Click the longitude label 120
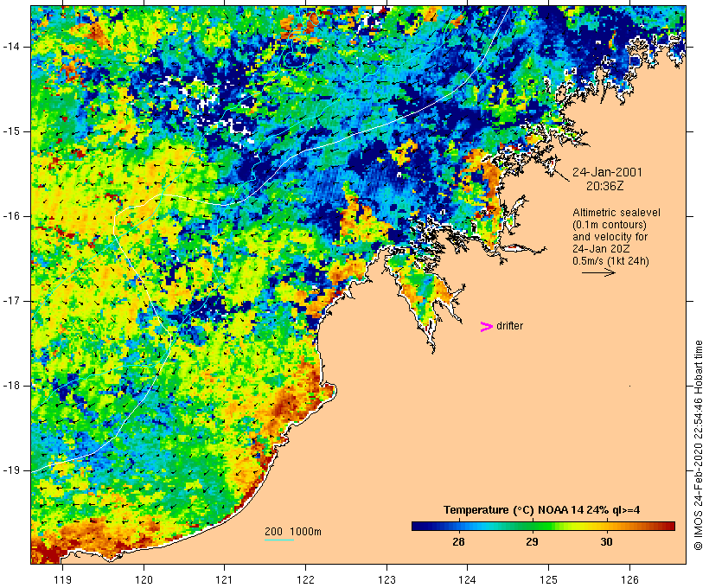709x588 pixels. pyautogui.click(x=144, y=579)
